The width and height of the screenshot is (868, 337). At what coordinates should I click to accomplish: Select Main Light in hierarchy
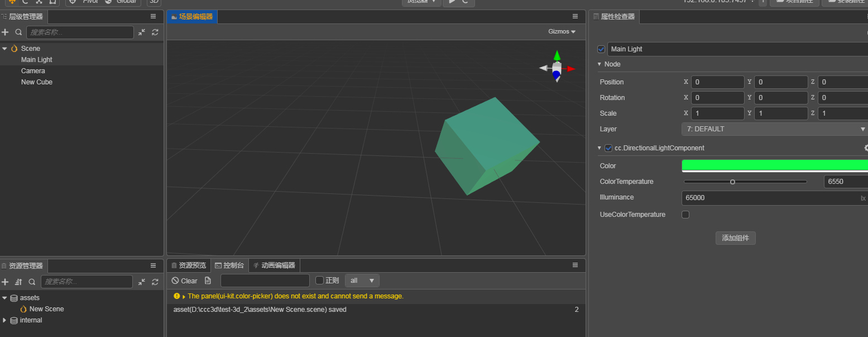[x=37, y=60]
